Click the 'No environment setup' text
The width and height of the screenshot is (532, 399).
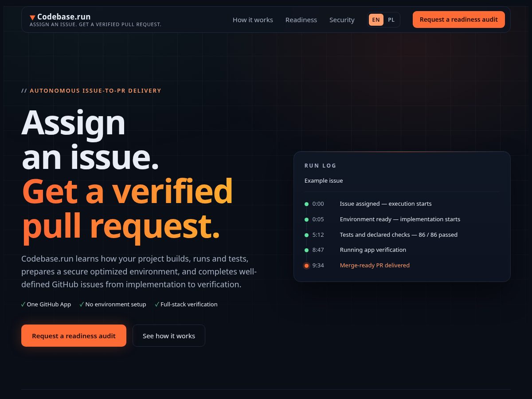pyautogui.click(x=116, y=304)
